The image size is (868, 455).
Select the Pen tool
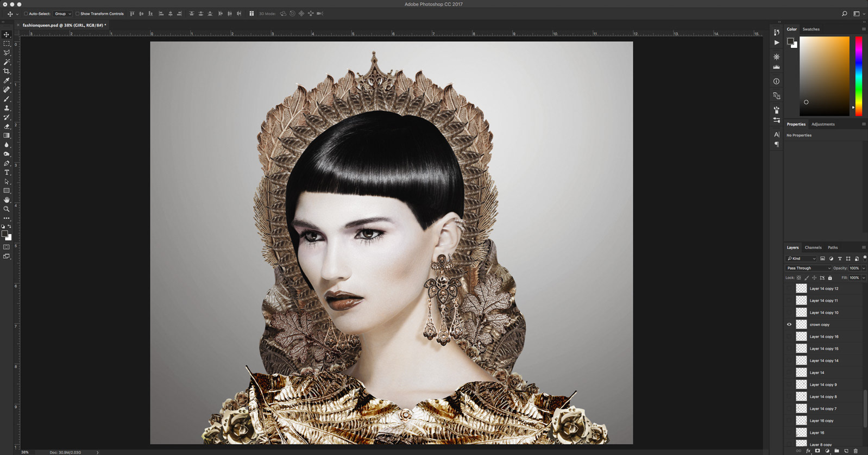(7, 163)
